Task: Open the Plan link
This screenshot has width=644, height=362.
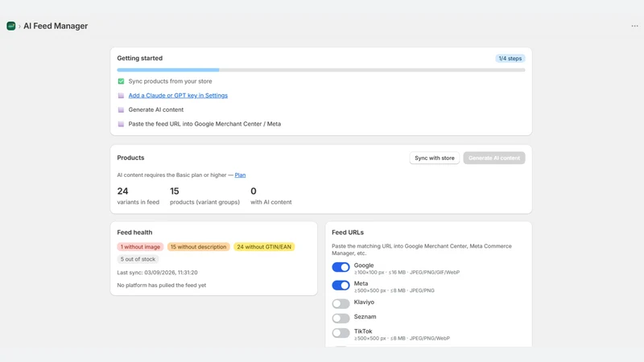Action: pos(240,175)
